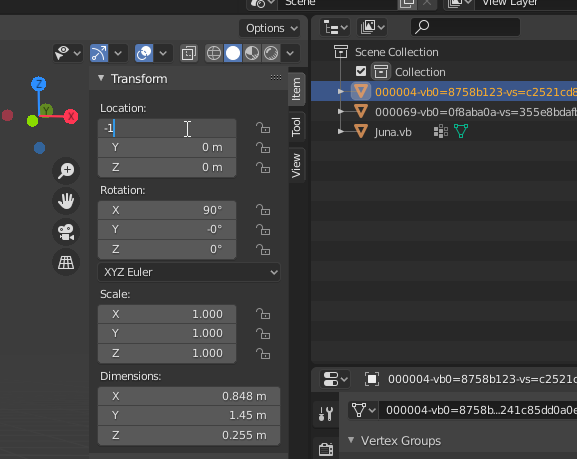Lock Rotation X

point(263,210)
